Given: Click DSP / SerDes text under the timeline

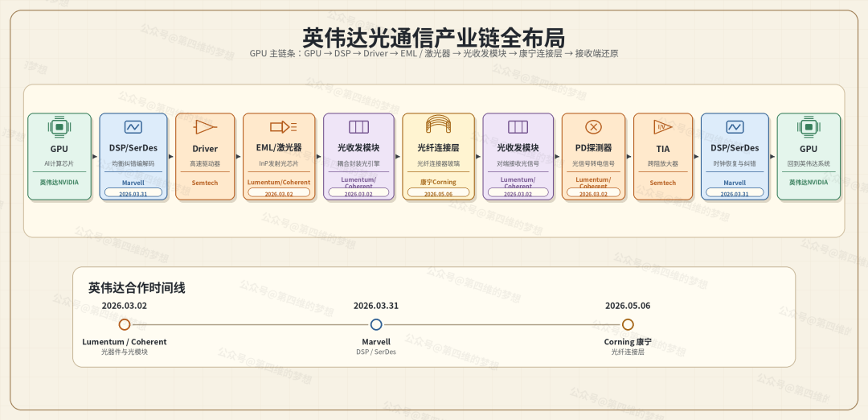Looking at the screenshot, I should [376, 352].
